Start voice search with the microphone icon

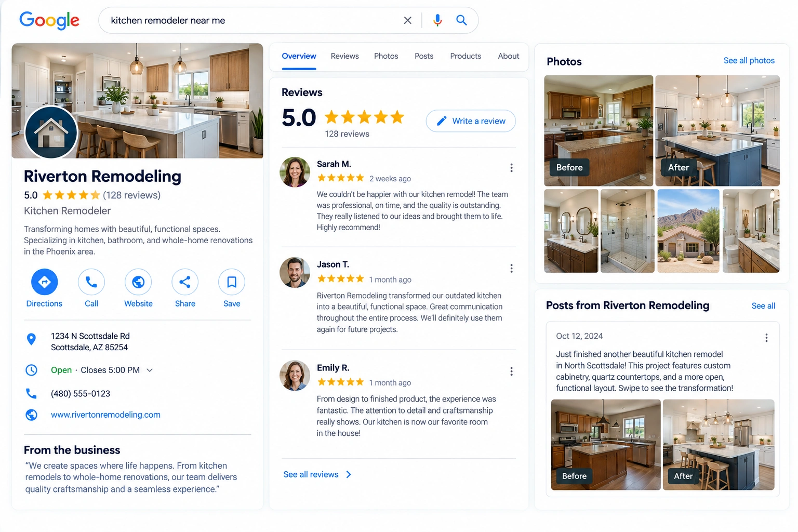pyautogui.click(x=437, y=20)
